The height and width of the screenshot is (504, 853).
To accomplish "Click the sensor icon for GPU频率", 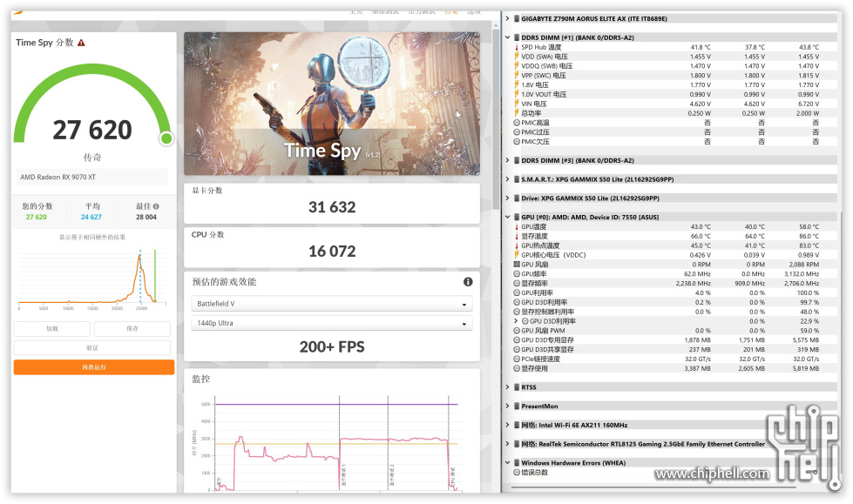I will pyautogui.click(x=517, y=274).
